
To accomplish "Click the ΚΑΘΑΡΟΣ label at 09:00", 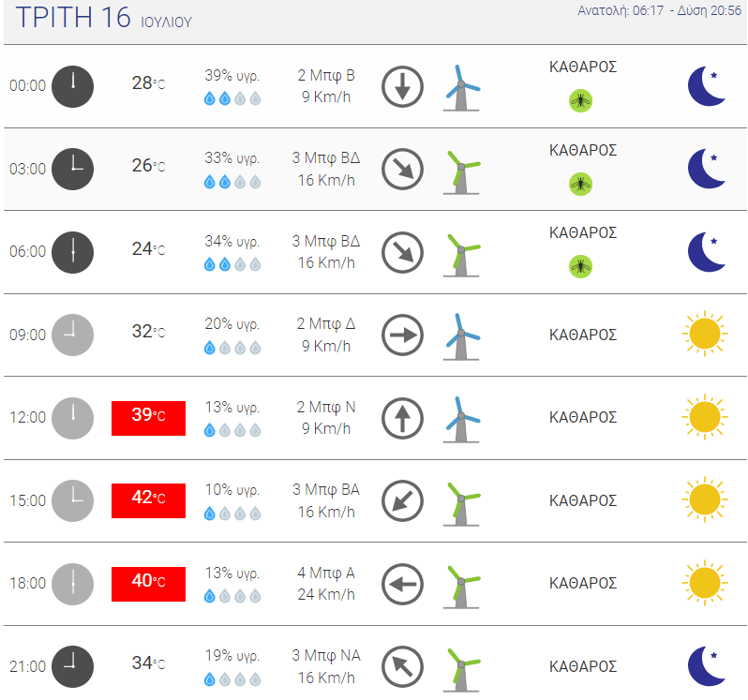I will tap(583, 335).
